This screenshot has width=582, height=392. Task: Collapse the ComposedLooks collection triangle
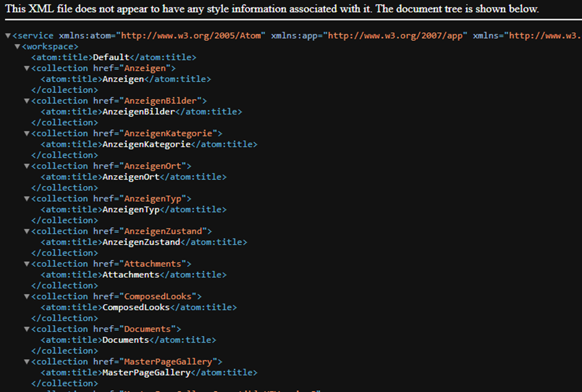point(27,297)
